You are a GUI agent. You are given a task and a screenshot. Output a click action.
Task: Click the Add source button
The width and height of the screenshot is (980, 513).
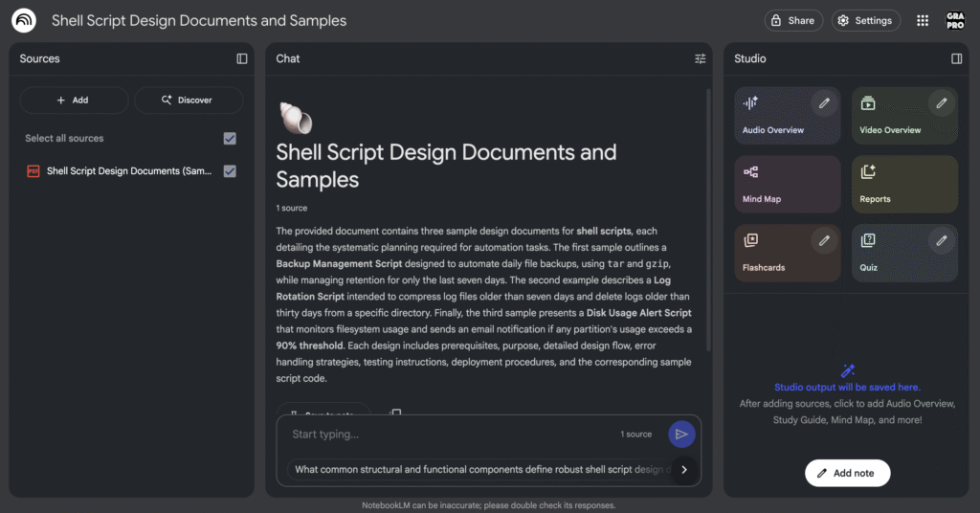coord(74,100)
